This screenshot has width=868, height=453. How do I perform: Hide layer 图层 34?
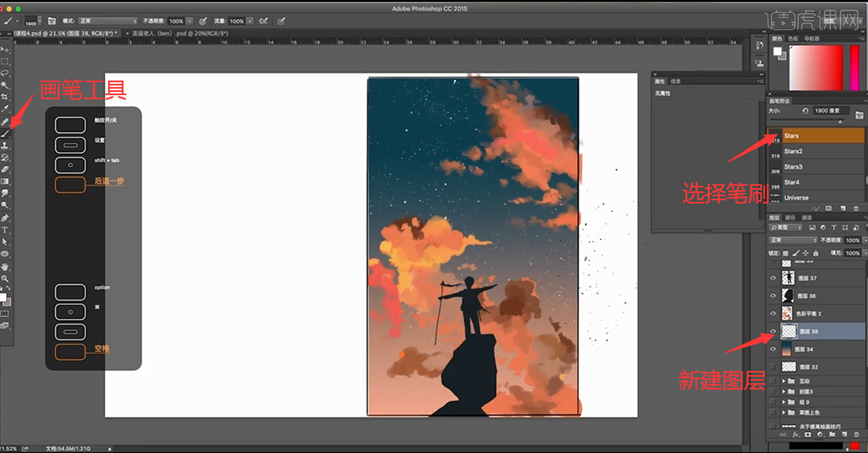(773, 349)
